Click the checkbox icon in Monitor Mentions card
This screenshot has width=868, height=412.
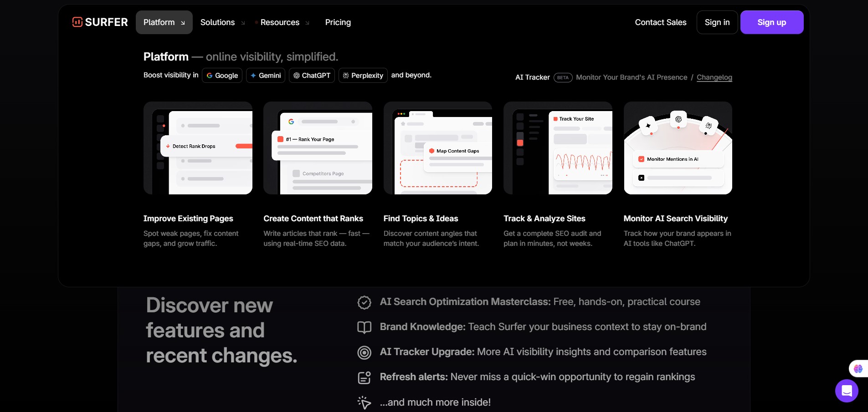click(641, 159)
